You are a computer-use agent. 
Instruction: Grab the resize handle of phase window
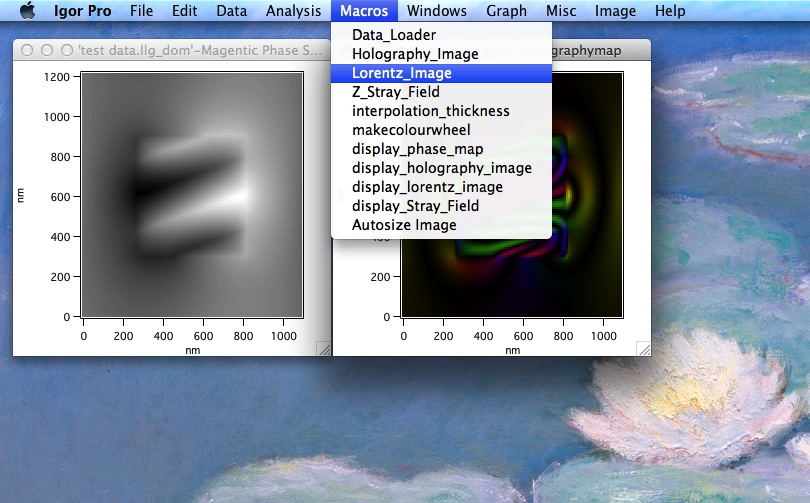[x=323, y=348]
